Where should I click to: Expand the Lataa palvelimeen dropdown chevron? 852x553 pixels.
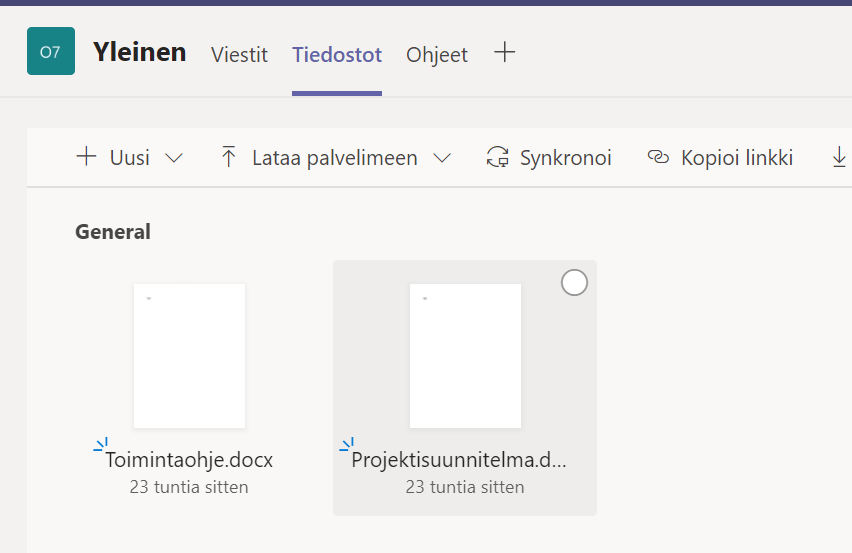coord(441,158)
